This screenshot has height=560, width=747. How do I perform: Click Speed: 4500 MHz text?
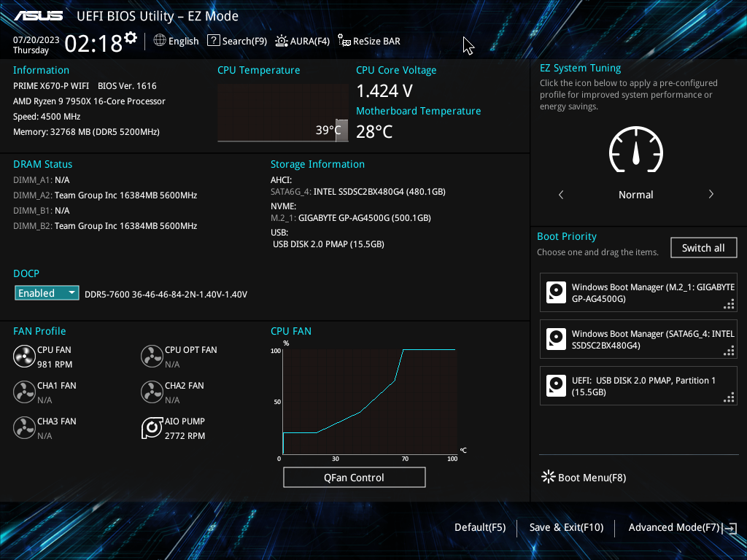[x=47, y=116]
